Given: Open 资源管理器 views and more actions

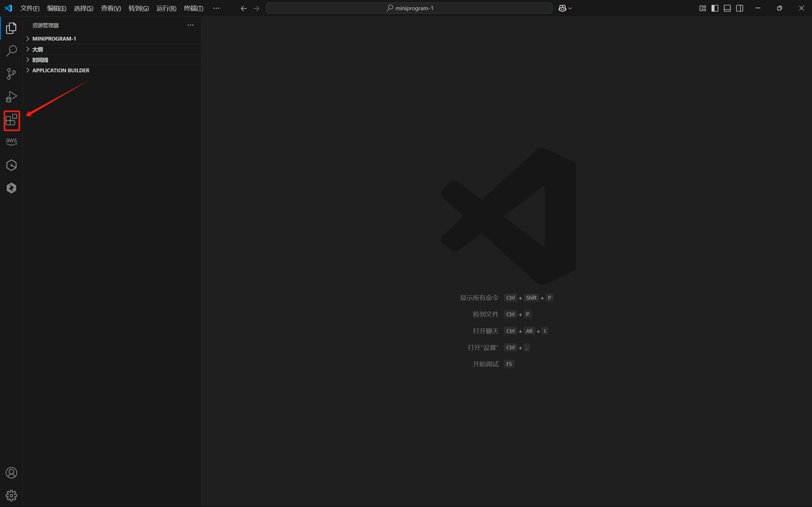Looking at the screenshot, I should [x=190, y=25].
